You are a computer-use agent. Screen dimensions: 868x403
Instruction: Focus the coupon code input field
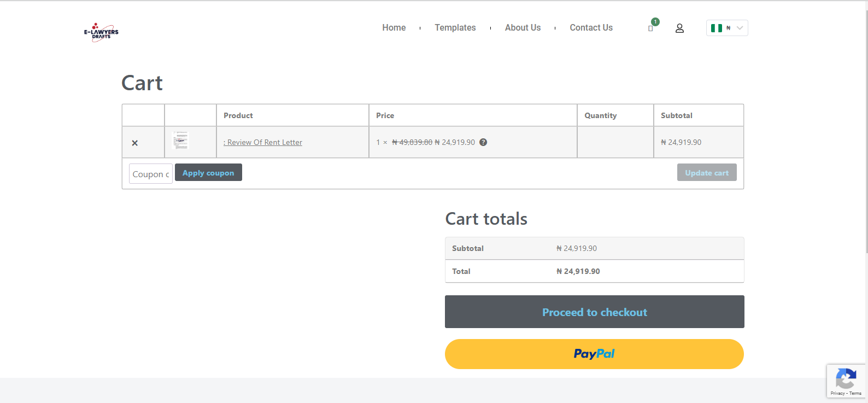coord(151,174)
